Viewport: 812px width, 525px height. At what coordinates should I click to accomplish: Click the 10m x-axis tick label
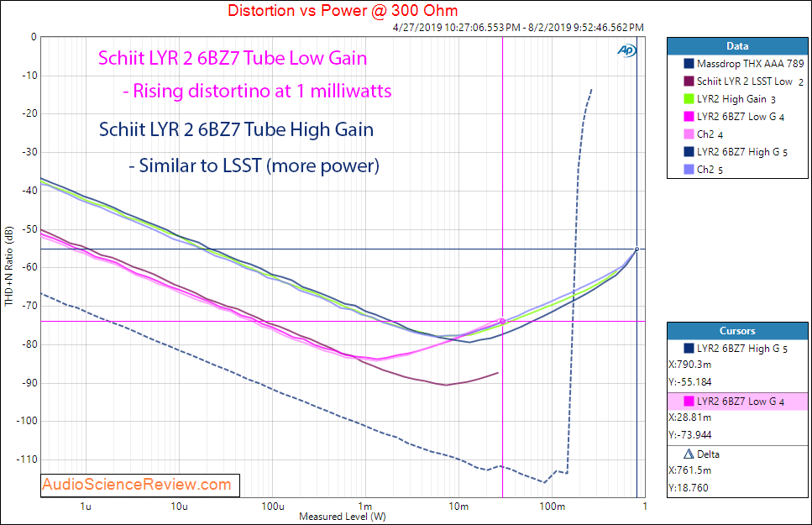[x=458, y=507]
